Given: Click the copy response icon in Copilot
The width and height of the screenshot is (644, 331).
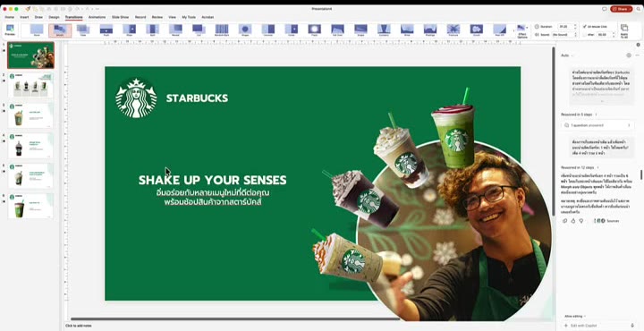Looking at the screenshot, I should 565,221.
